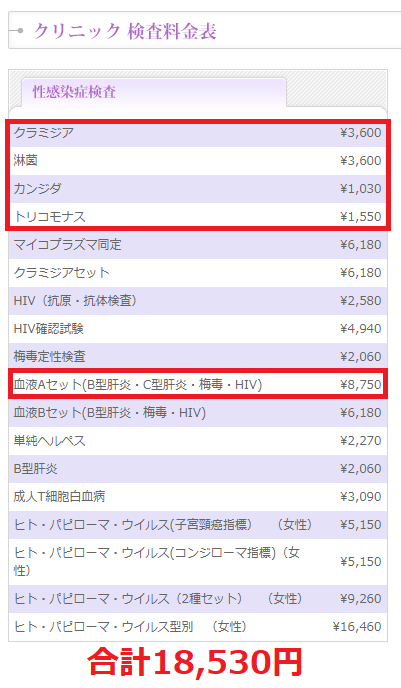Click the クリニック 検査料金表 heading
Image resolution: width=401 pixels, height=688 pixels.
click(x=125, y=31)
